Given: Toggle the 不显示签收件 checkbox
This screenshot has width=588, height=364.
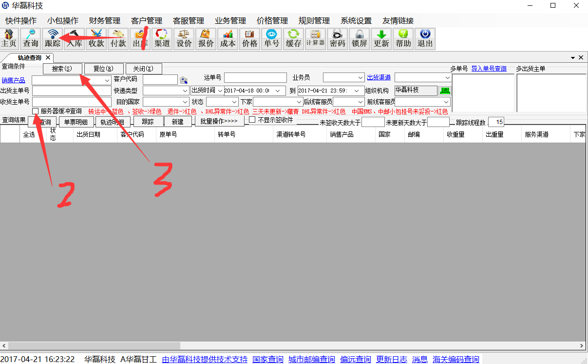Looking at the screenshot, I should click(252, 120).
